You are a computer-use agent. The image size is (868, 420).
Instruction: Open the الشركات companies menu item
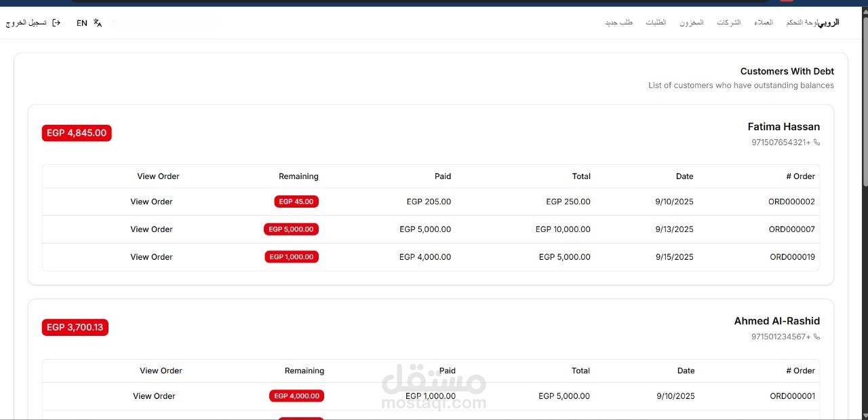(729, 23)
